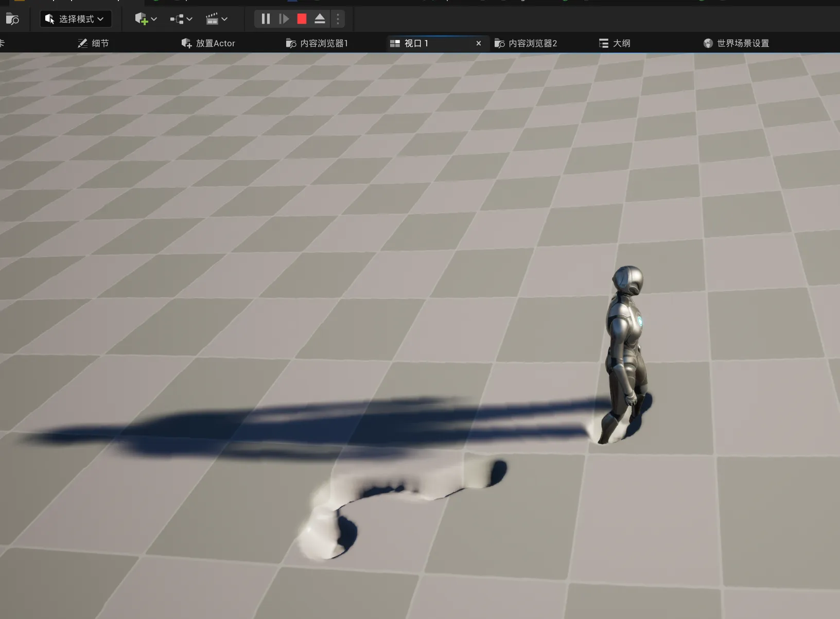Viewport: 840px width, 619px height.
Task: Open the play options three-dot menu
Action: (338, 19)
